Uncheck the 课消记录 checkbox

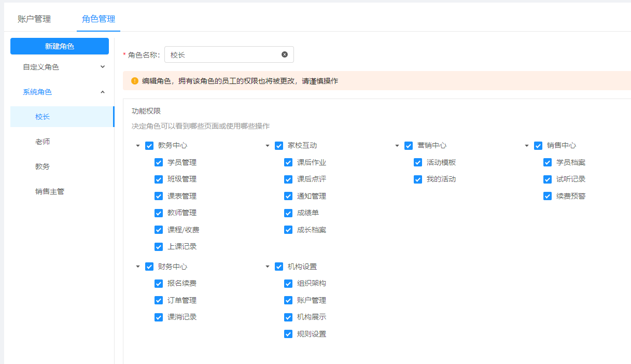pyautogui.click(x=159, y=317)
